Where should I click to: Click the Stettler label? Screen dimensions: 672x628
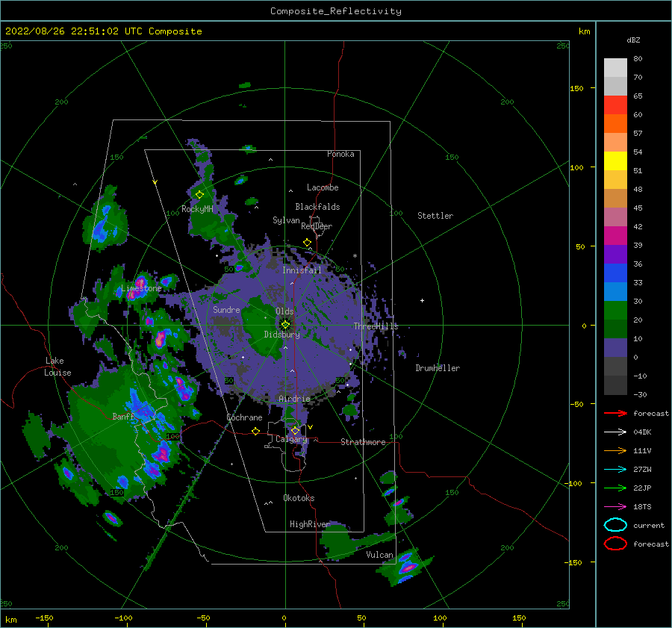435,216
